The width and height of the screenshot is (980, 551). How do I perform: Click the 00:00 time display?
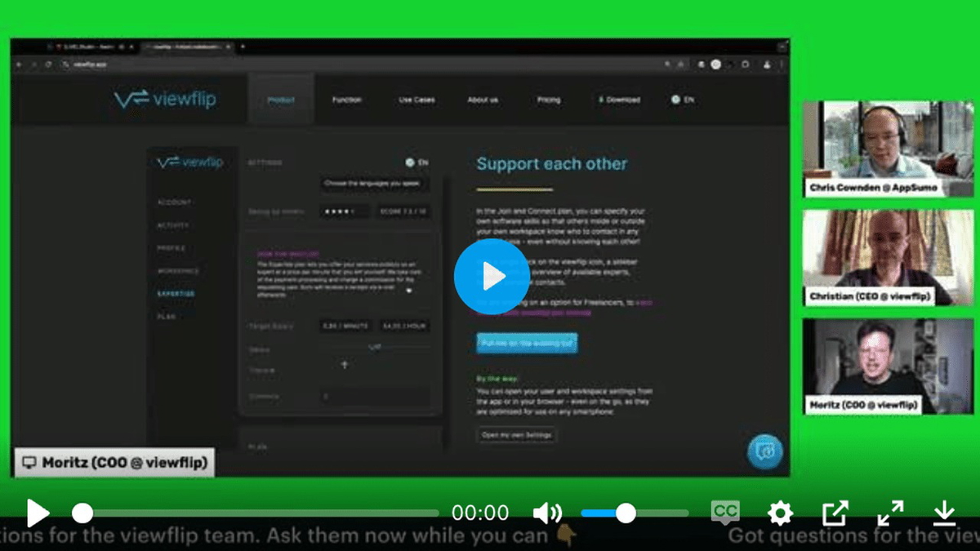coord(481,513)
